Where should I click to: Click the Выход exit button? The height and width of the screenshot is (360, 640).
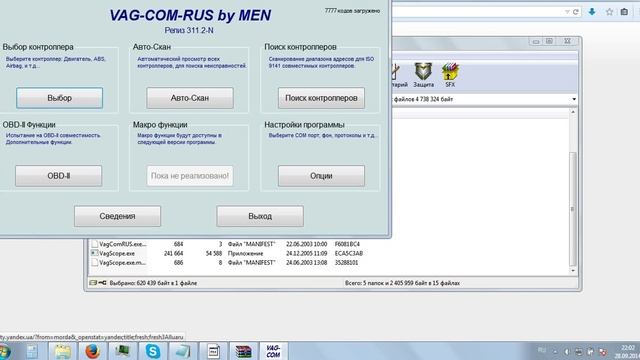(260, 216)
